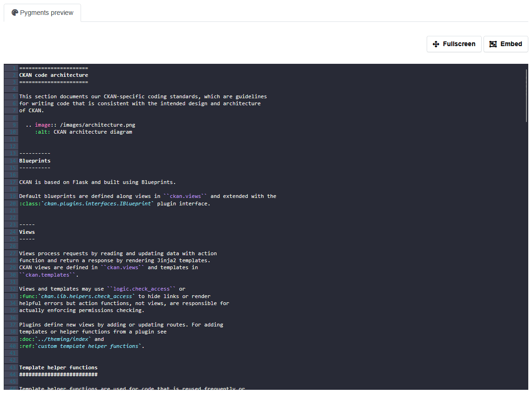Click 'Views process requests by reading' line
Viewport: 532px width, 394px height.
tap(118, 253)
